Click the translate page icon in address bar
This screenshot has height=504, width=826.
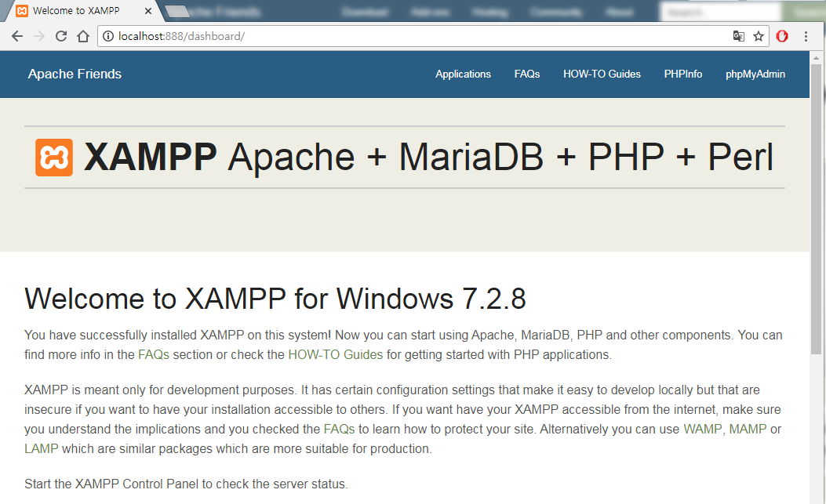tap(739, 36)
